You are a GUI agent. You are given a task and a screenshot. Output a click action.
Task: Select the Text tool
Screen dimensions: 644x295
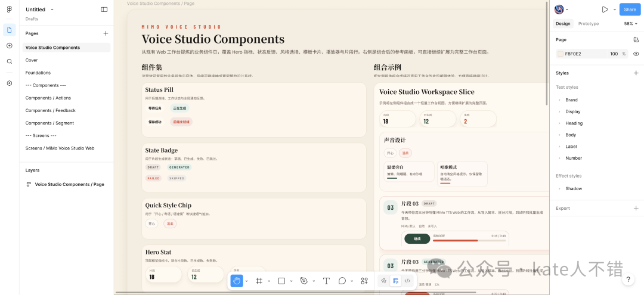click(x=326, y=281)
